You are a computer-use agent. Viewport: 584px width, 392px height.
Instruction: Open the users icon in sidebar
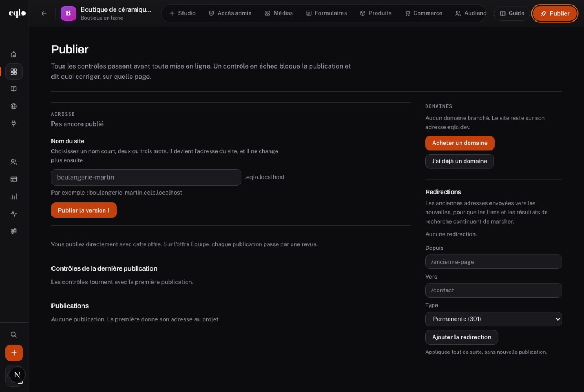pyautogui.click(x=14, y=162)
